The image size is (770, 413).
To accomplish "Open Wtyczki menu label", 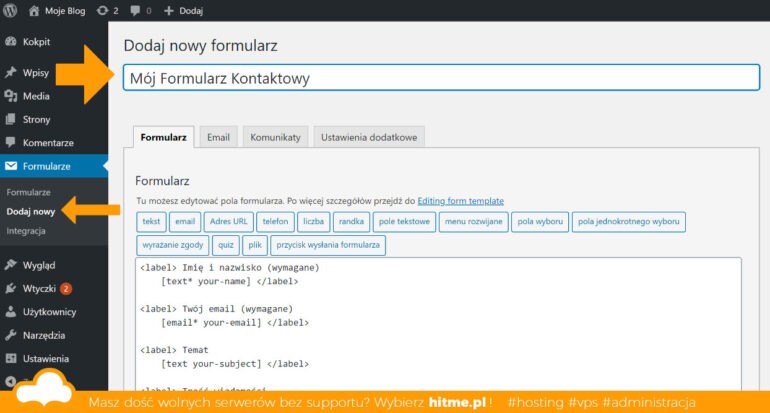I will tap(39, 289).
